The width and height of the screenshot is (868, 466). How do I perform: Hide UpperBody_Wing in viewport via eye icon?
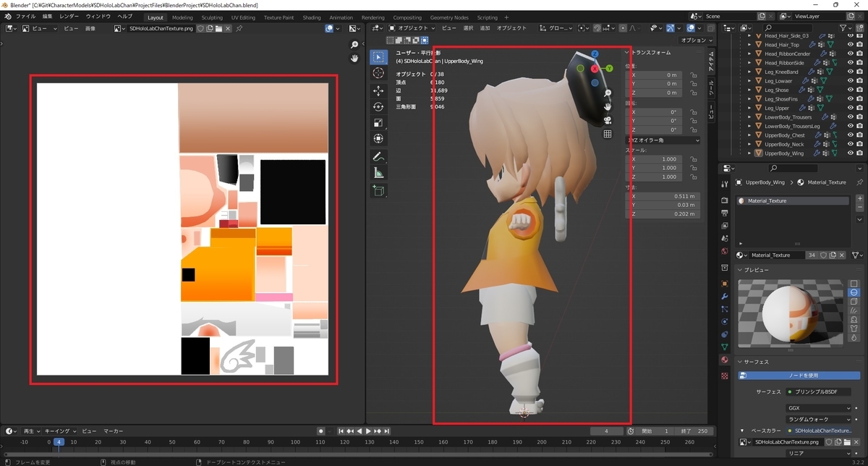pos(851,153)
